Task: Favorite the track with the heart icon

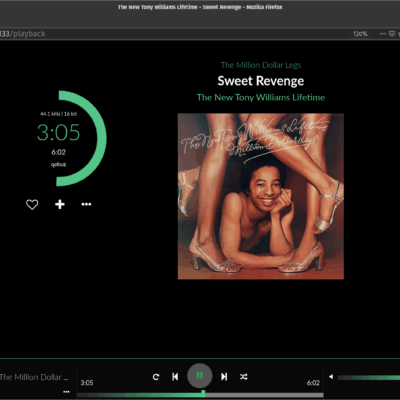Action: [32, 204]
